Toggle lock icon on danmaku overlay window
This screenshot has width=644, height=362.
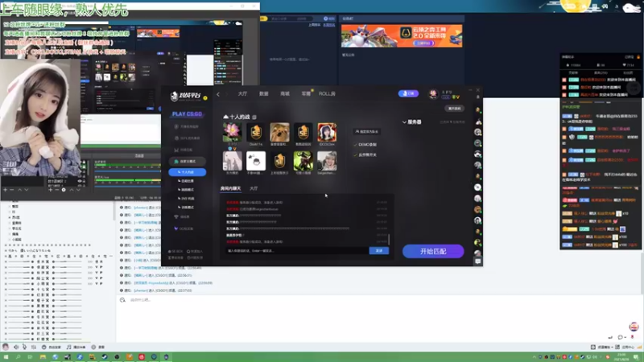(x=638, y=57)
